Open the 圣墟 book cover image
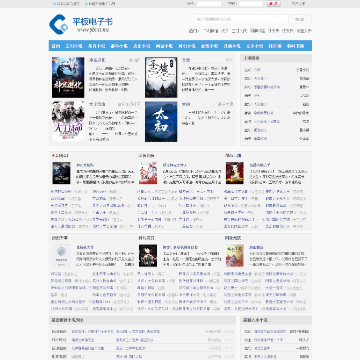The width and height of the screenshot is (360, 360). pyautogui.click(x=161, y=77)
